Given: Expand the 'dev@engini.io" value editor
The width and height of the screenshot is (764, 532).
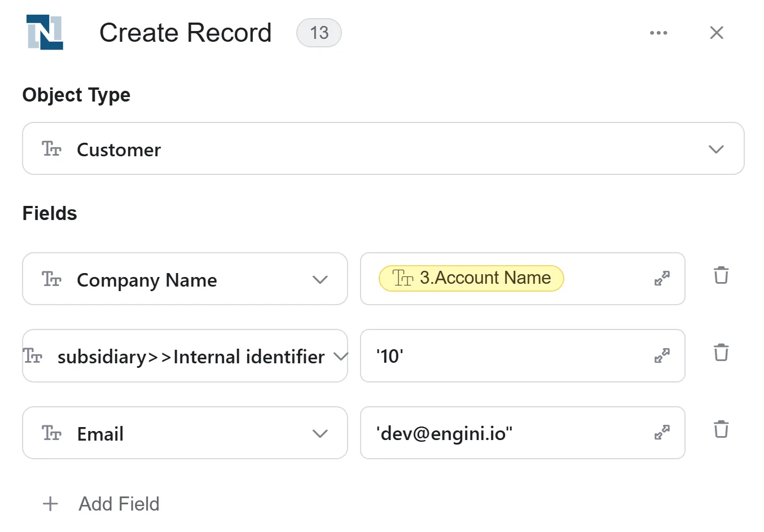Looking at the screenshot, I should point(662,432).
